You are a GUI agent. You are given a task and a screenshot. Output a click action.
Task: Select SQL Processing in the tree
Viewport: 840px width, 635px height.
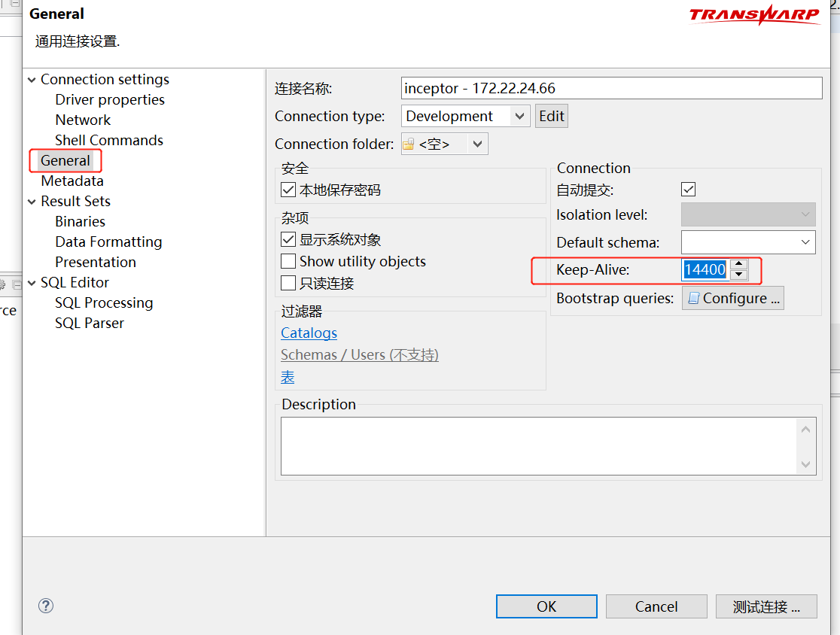coord(104,303)
